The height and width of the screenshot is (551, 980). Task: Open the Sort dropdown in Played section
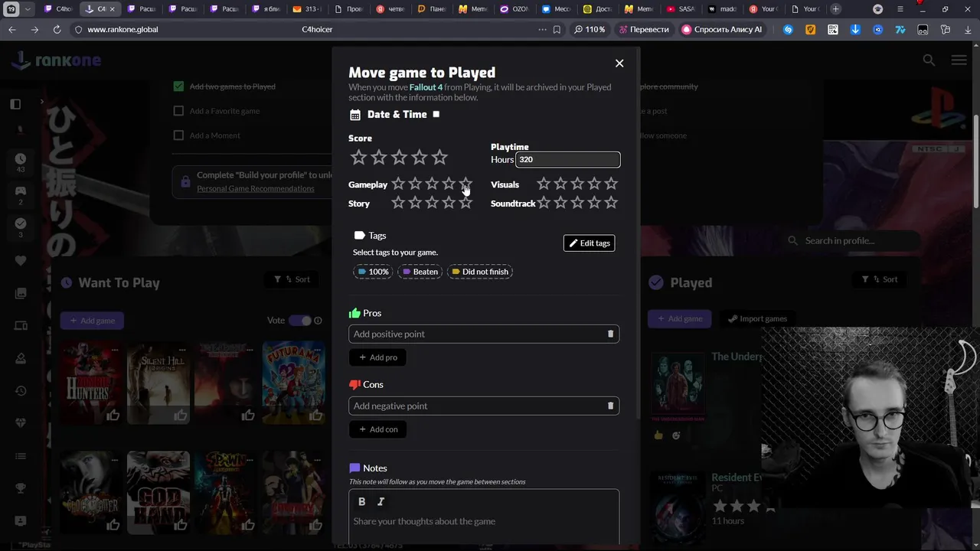pyautogui.click(x=879, y=279)
